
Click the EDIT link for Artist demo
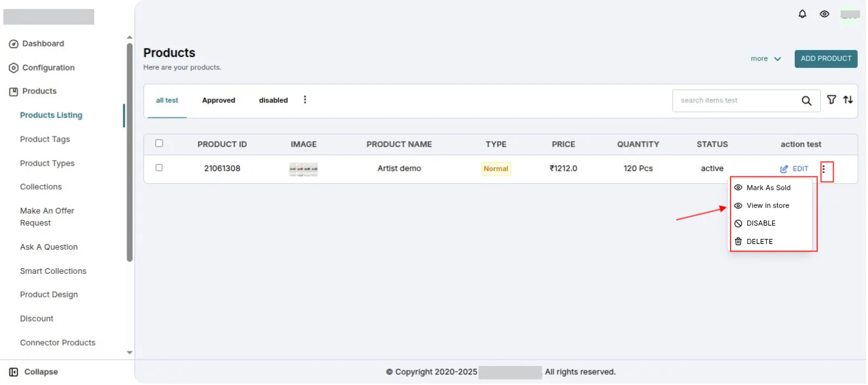click(801, 169)
